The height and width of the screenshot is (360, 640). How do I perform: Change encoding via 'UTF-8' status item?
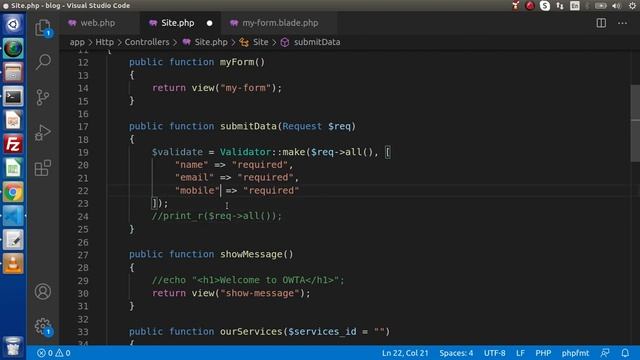[x=494, y=353]
